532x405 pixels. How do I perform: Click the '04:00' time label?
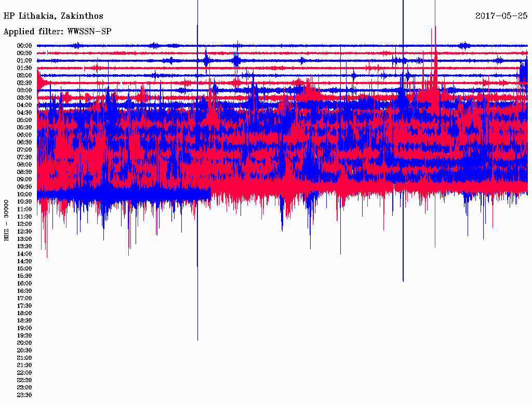[x=24, y=105]
